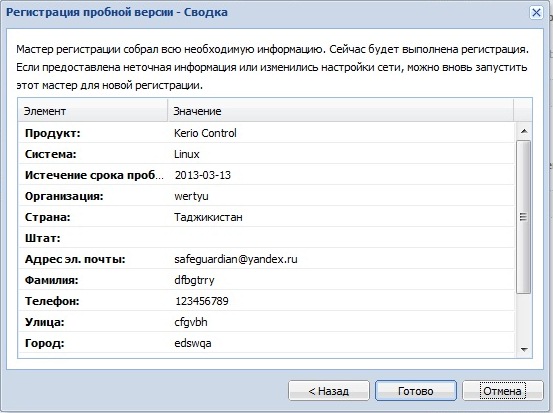Select the cfgvbh street value

(191, 322)
